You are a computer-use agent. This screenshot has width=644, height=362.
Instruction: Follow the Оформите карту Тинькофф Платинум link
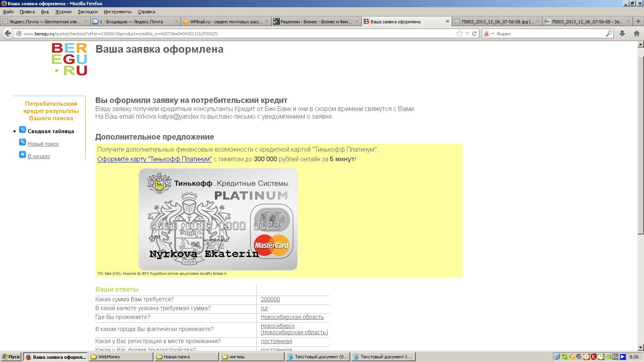[x=155, y=159]
